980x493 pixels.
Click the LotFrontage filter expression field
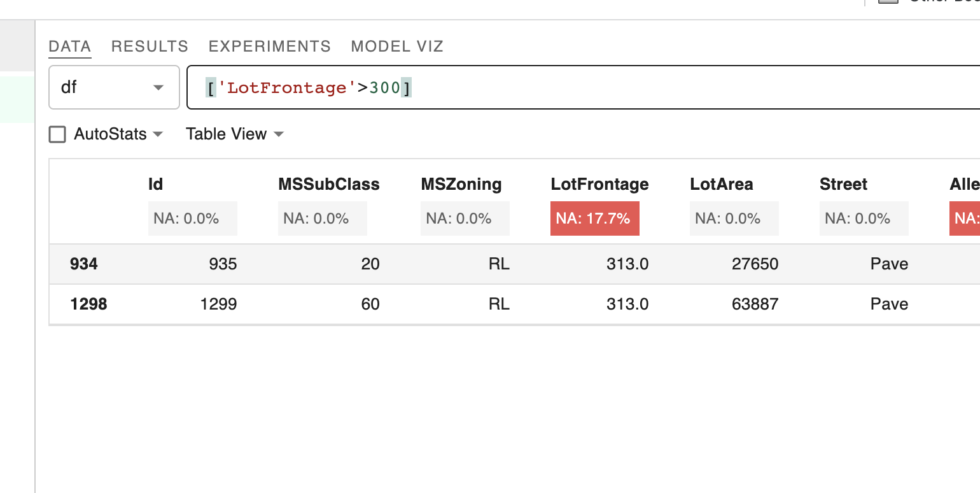583,87
